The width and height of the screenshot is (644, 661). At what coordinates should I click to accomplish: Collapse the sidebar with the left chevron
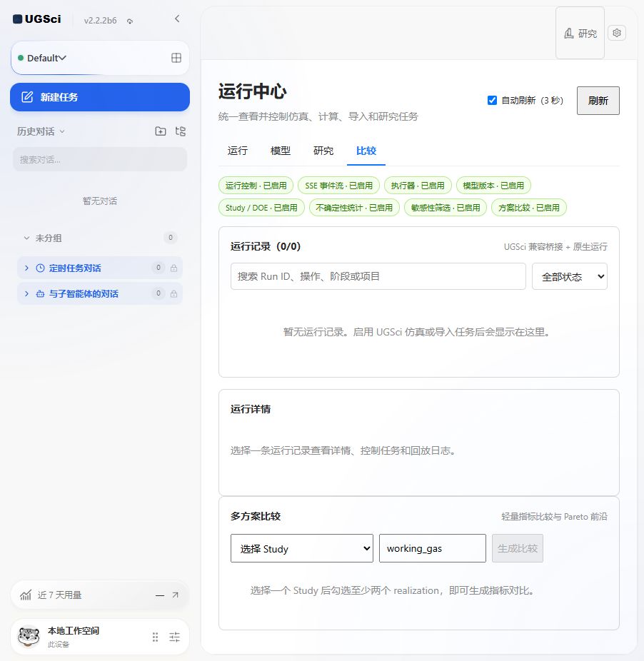click(x=177, y=19)
